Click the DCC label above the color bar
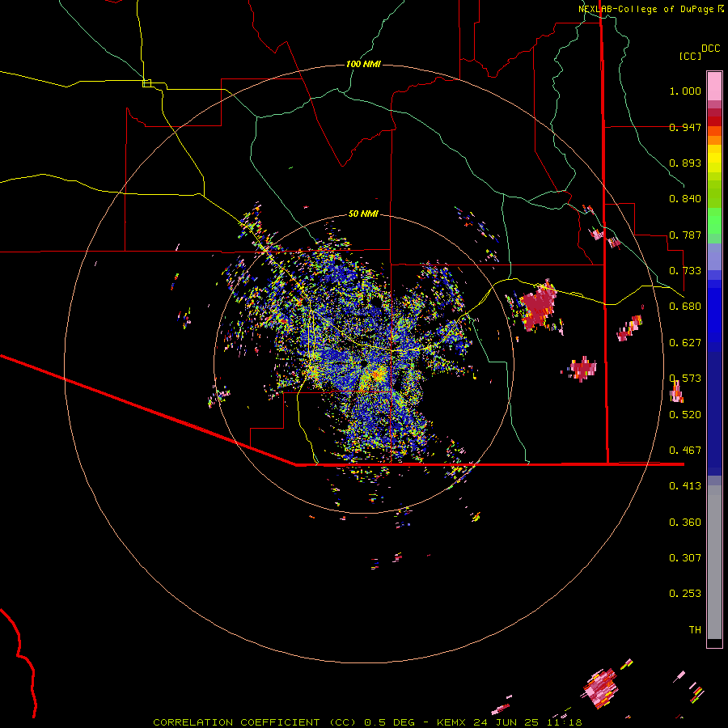Image resolution: width=728 pixels, height=728 pixels. point(711,49)
